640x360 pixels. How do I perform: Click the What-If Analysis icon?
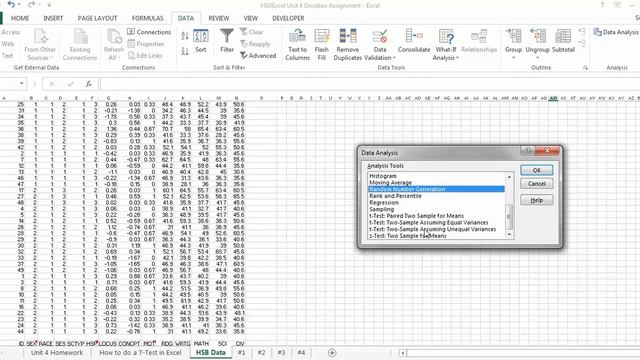[x=446, y=37]
